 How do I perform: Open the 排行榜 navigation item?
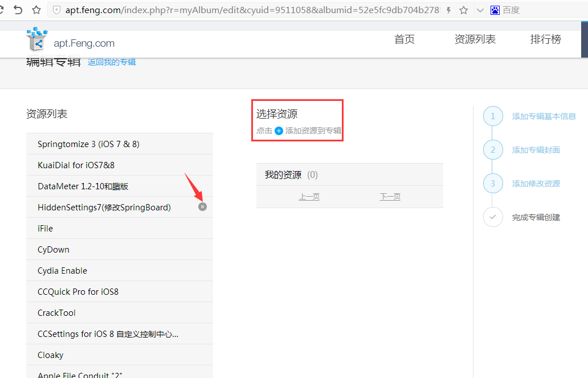point(546,39)
